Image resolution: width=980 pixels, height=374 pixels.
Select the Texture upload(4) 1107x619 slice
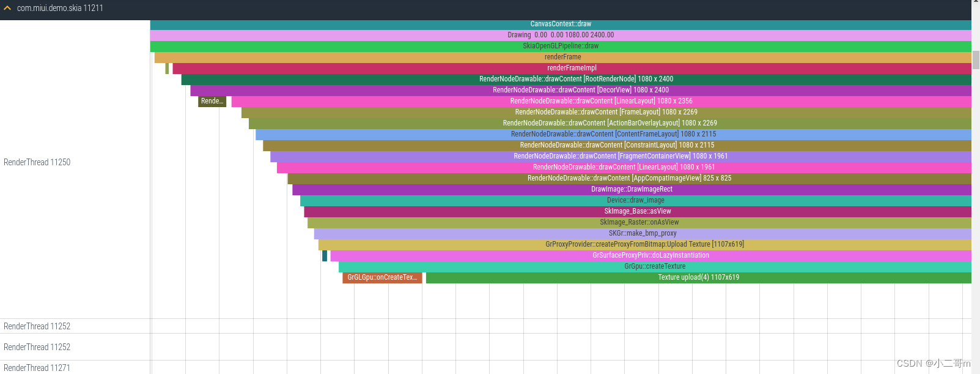(x=698, y=277)
